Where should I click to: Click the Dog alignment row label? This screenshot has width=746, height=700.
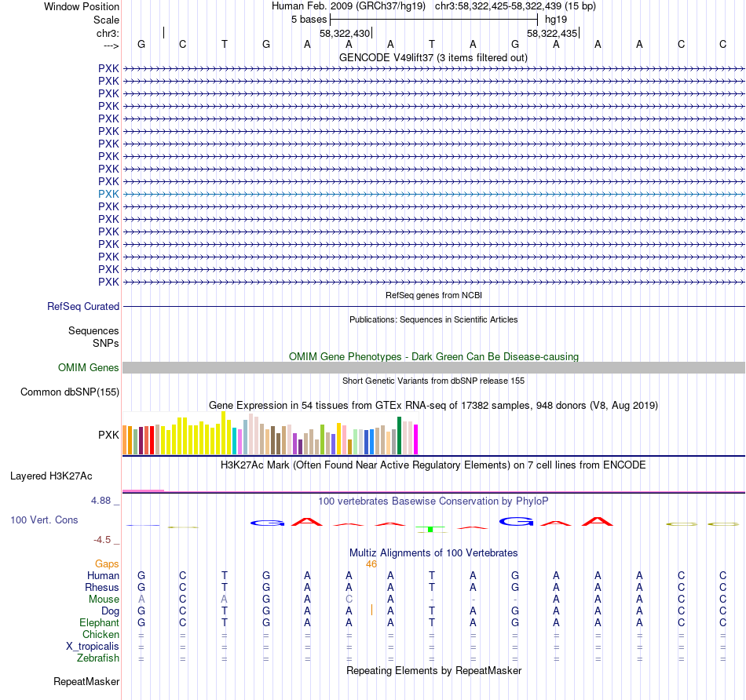coord(111,611)
